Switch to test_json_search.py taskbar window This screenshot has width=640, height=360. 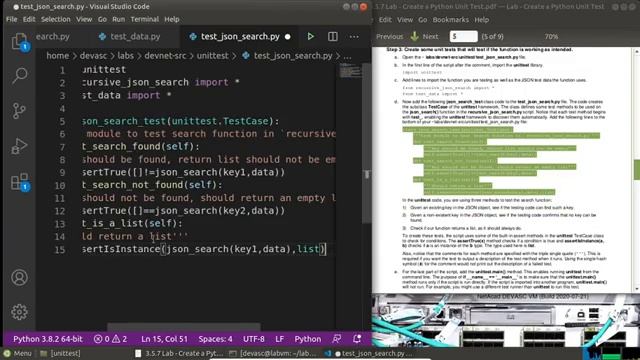368,353
